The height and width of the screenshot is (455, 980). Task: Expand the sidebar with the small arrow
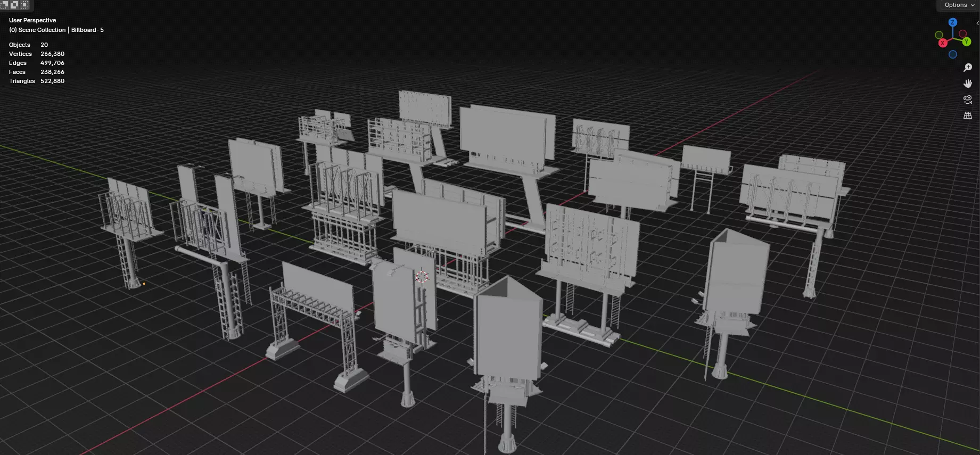pos(977,23)
